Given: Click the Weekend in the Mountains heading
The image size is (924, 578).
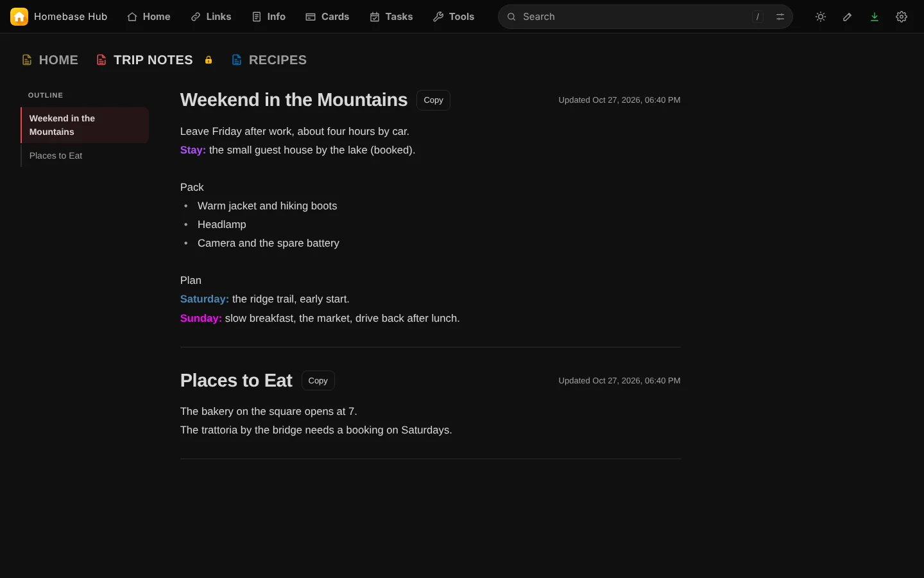Looking at the screenshot, I should [294, 100].
